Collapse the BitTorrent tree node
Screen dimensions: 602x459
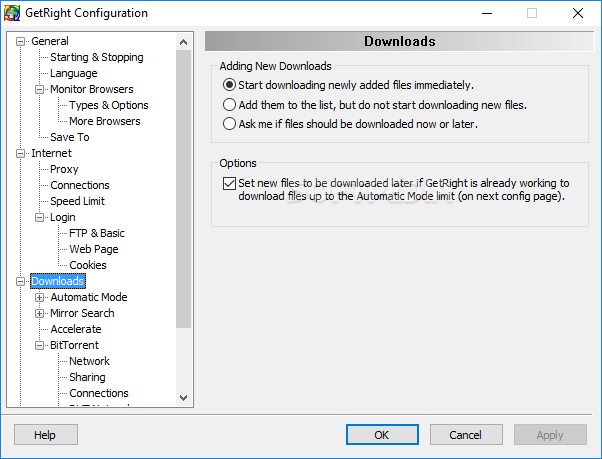[40, 345]
